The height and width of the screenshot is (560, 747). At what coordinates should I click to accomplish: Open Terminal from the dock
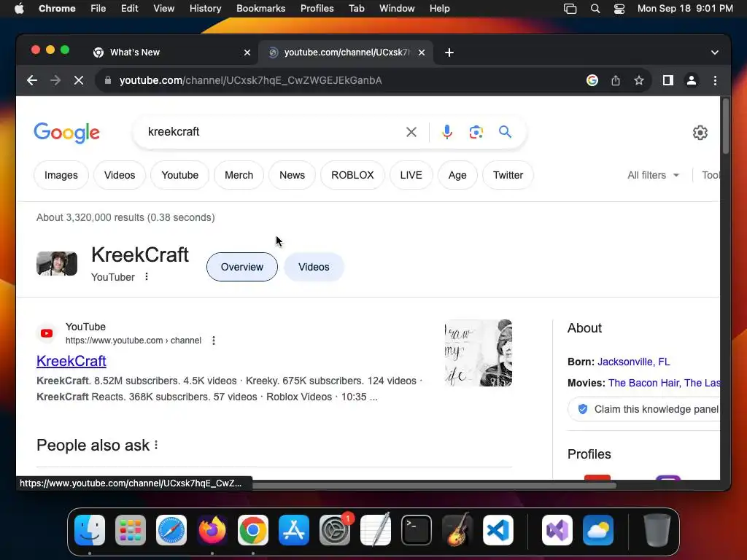[417, 530]
